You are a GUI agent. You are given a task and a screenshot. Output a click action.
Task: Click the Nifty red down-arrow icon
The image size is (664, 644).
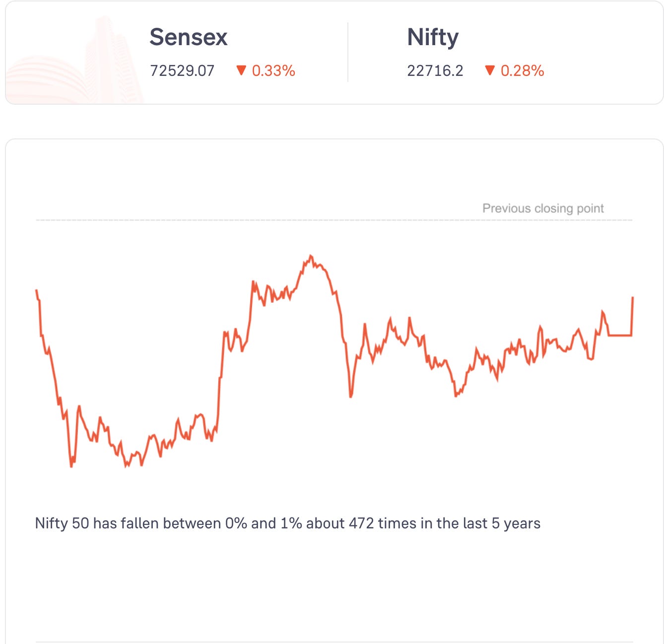click(x=490, y=70)
